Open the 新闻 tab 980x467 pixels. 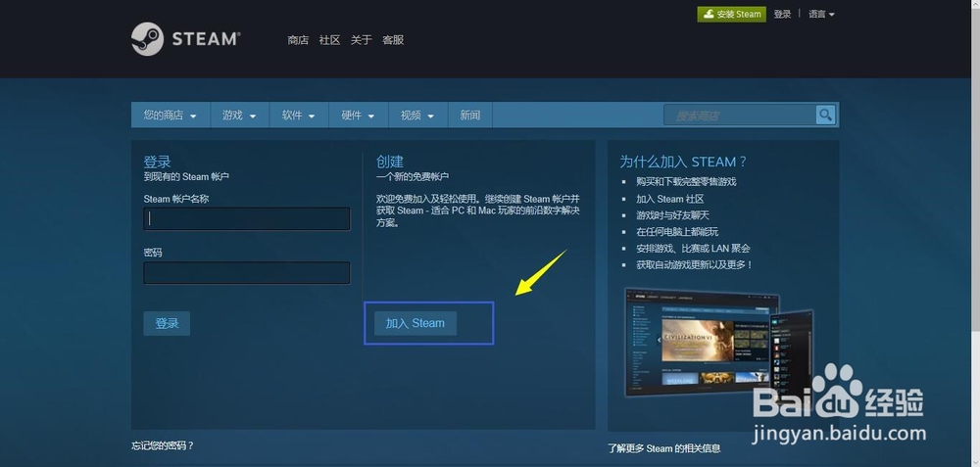point(470,115)
